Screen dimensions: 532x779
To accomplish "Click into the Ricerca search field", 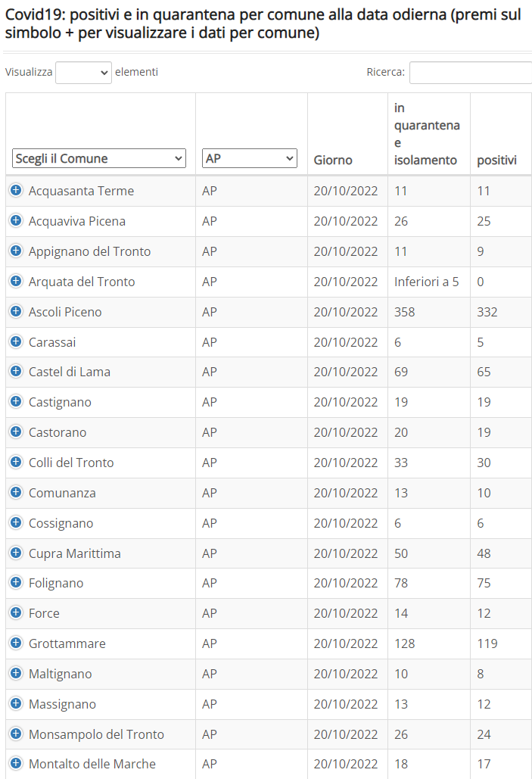I will coord(471,73).
